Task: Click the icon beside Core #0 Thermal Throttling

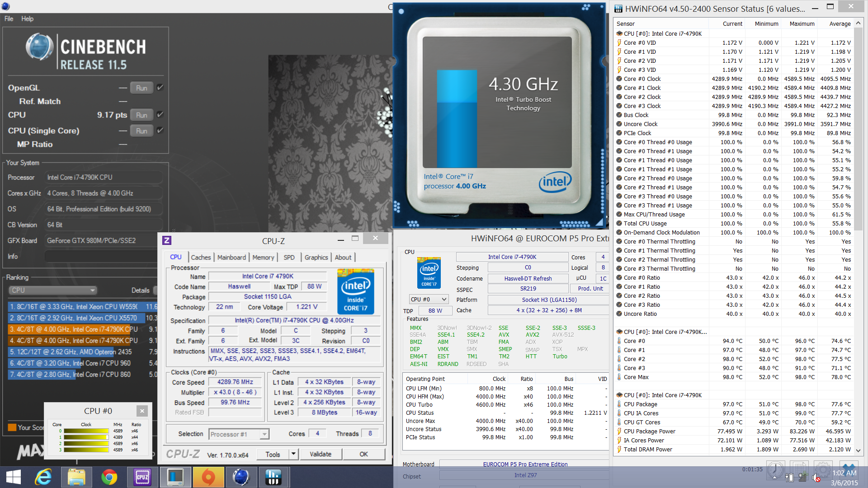Action: click(x=619, y=241)
